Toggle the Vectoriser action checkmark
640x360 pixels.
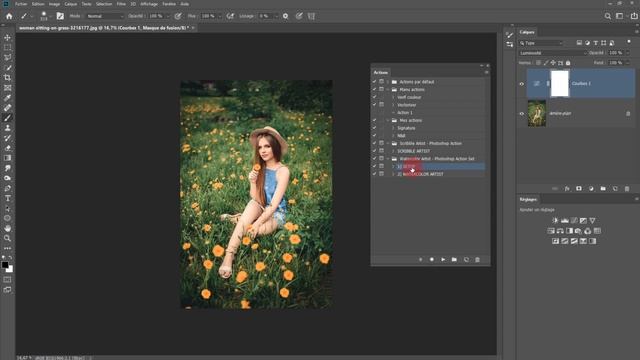click(x=374, y=105)
